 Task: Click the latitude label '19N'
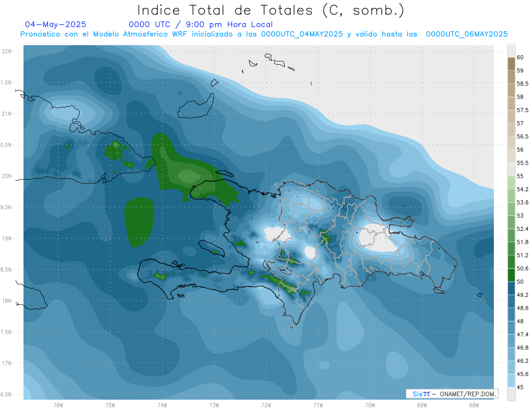(7, 239)
